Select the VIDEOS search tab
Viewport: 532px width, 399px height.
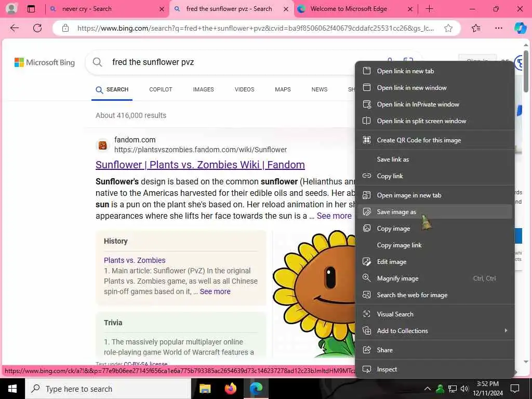click(244, 89)
